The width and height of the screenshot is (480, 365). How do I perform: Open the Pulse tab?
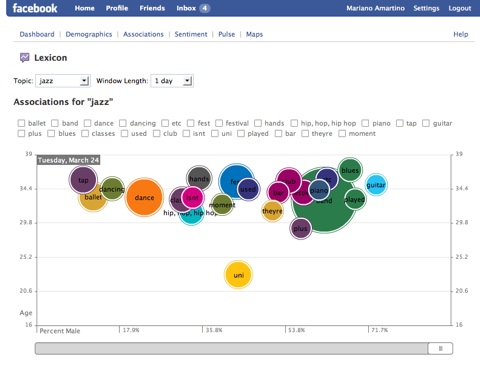click(x=227, y=34)
